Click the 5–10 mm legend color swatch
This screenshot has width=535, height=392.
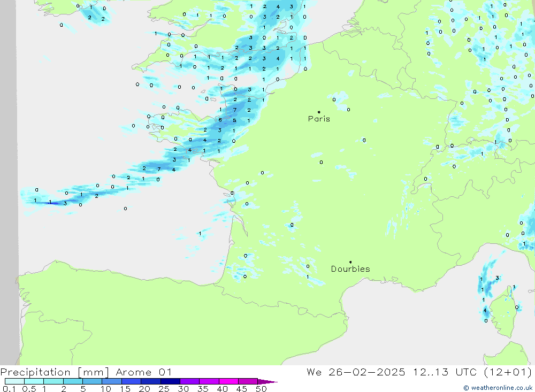click(93, 381)
